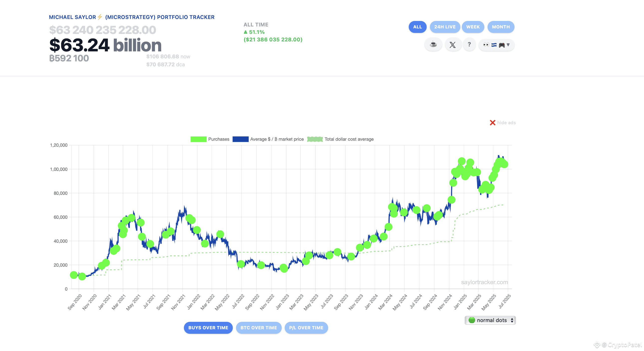Click the coffee cup donate icon

click(x=433, y=45)
